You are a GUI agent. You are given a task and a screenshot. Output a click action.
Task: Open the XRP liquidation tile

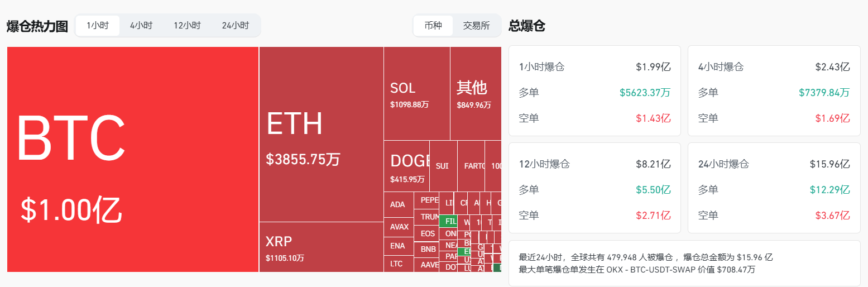(x=321, y=247)
